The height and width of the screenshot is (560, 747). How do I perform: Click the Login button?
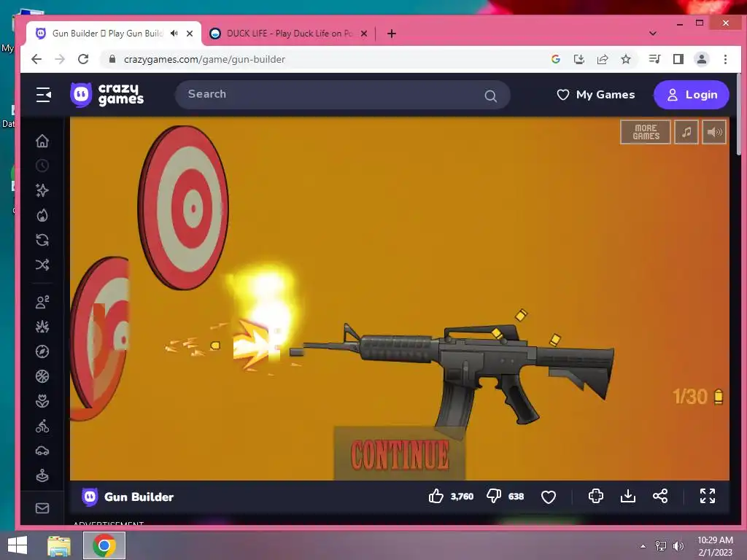pos(692,95)
